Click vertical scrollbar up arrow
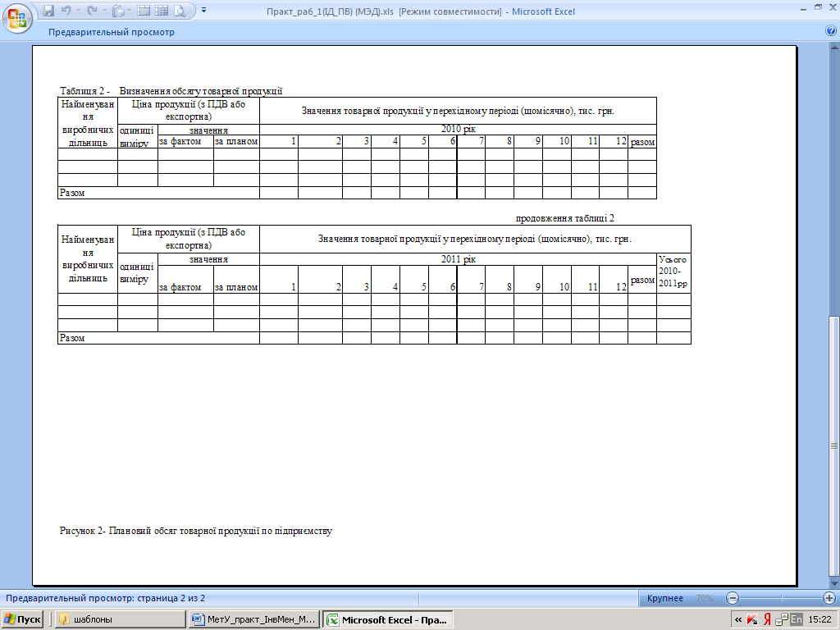 (834, 48)
